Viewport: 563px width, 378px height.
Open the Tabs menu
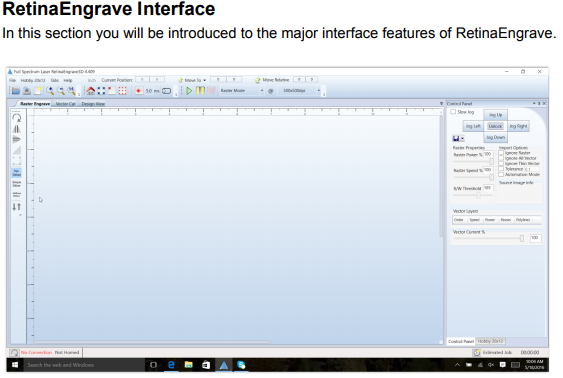(55, 80)
